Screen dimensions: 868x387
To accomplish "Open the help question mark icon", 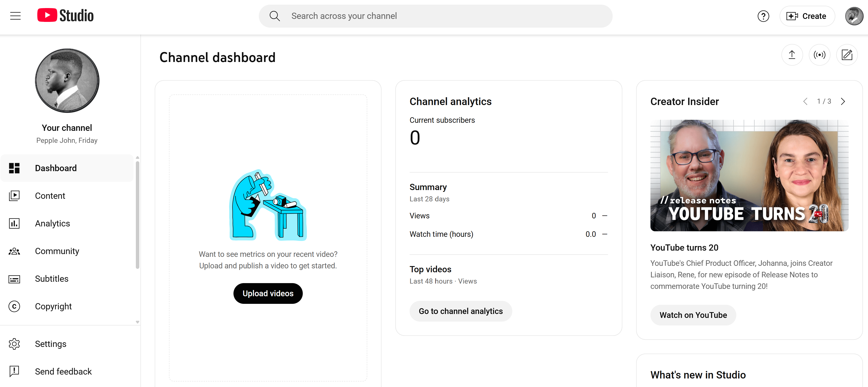I will pos(763,16).
